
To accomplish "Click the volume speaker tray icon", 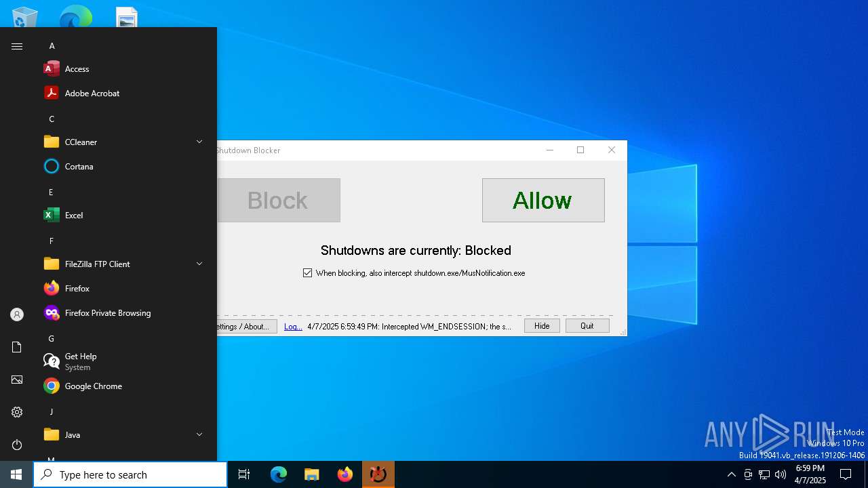I will pyautogui.click(x=781, y=474).
